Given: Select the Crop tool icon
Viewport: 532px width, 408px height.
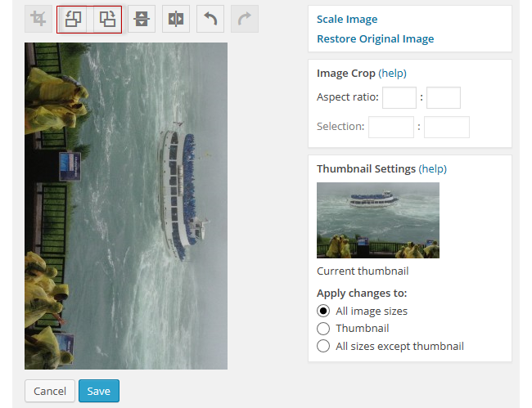Looking at the screenshot, I should tap(38, 19).
